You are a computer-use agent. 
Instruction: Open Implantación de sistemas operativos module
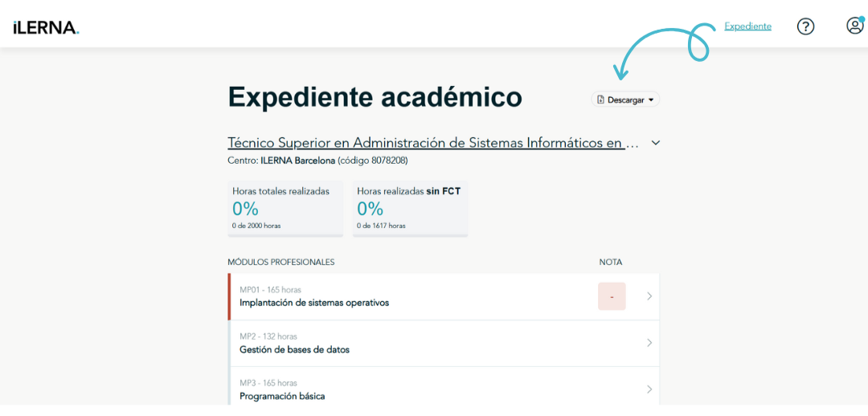click(314, 303)
